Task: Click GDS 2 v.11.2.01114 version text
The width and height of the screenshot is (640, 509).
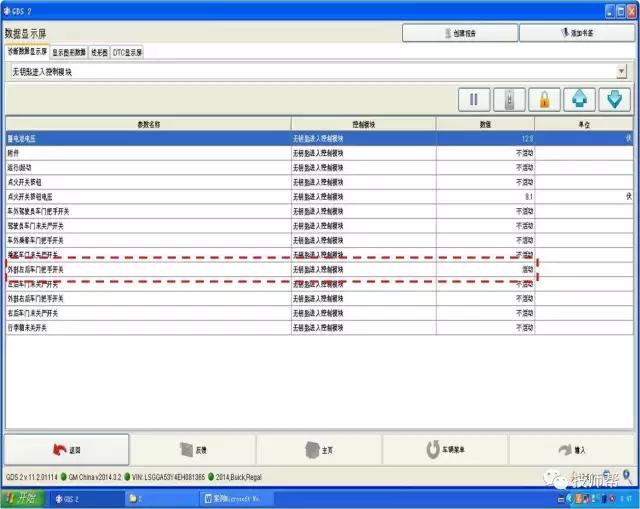Action: tap(31, 477)
